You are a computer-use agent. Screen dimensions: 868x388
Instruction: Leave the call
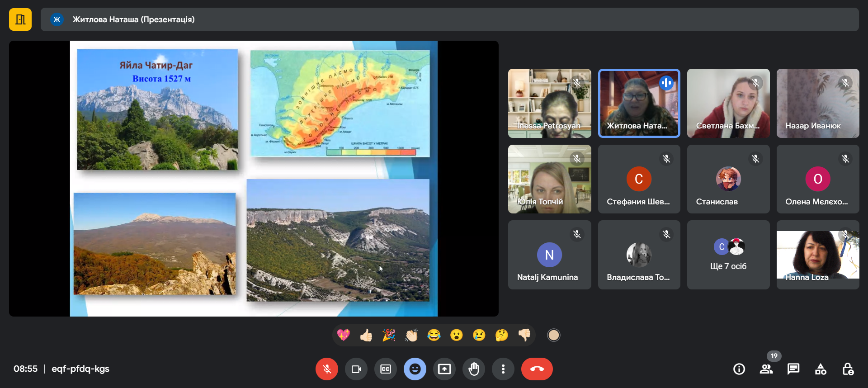pos(537,369)
